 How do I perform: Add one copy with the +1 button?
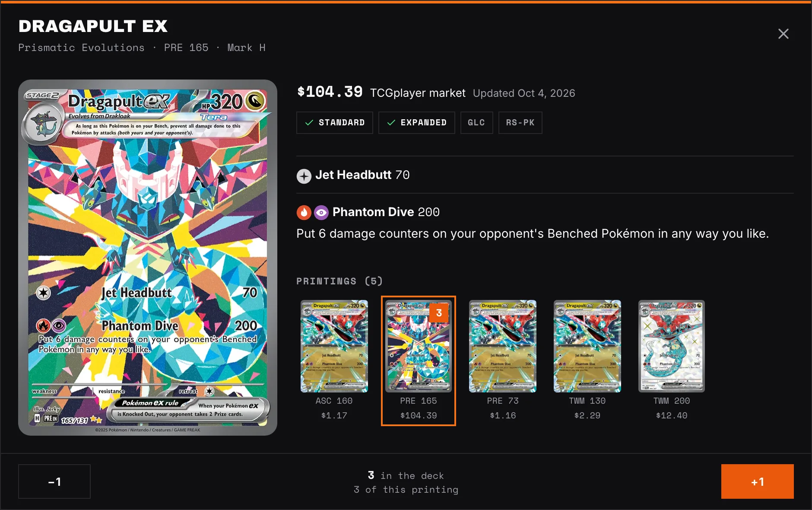click(x=757, y=481)
